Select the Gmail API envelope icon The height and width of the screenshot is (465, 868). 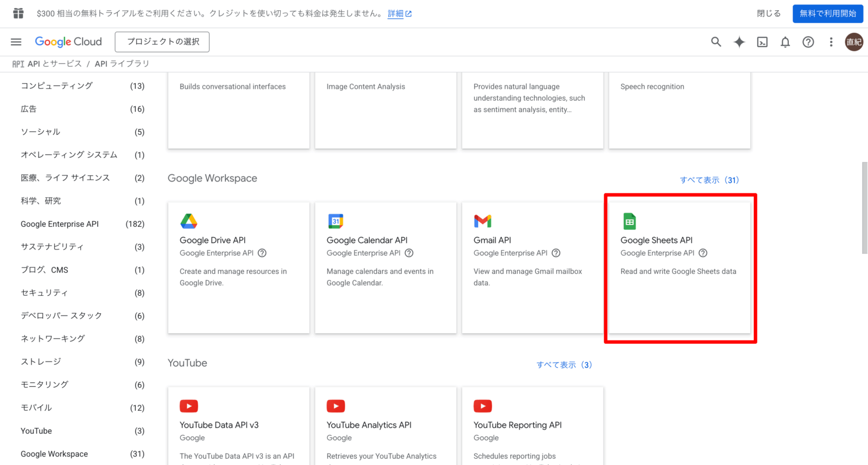[483, 221]
